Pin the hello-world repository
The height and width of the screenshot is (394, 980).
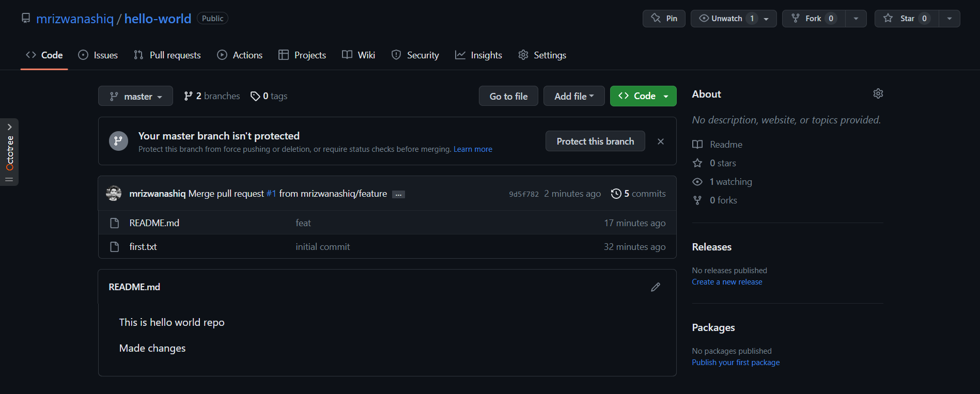click(664, 19)
